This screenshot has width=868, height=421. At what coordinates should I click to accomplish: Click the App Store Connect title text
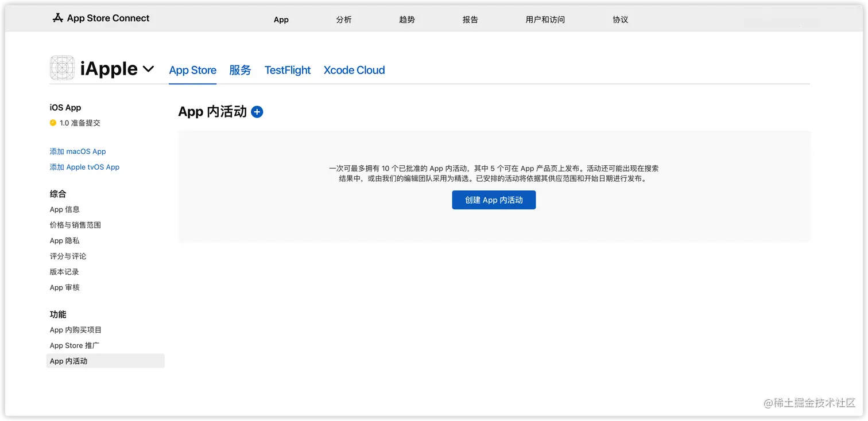coord(108,18)
